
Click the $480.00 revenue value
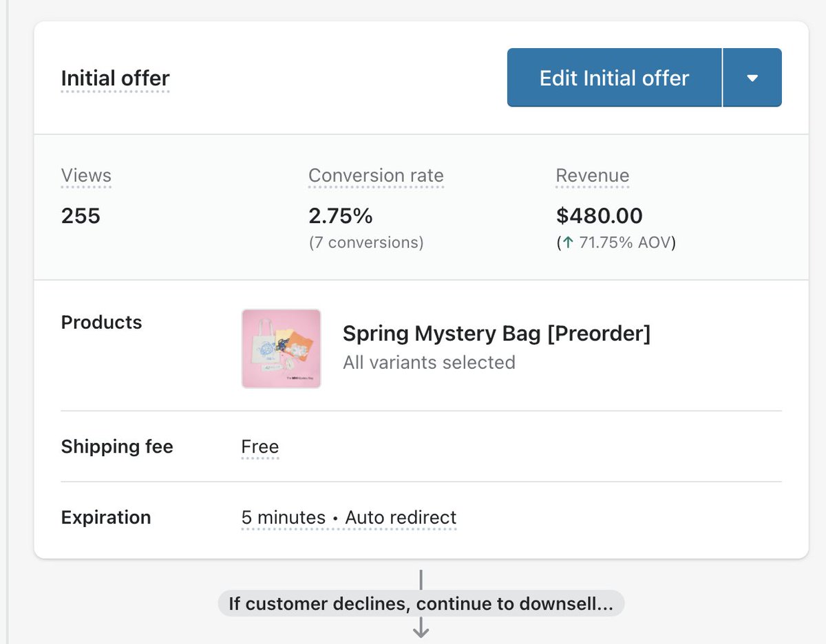pos(600,216)
